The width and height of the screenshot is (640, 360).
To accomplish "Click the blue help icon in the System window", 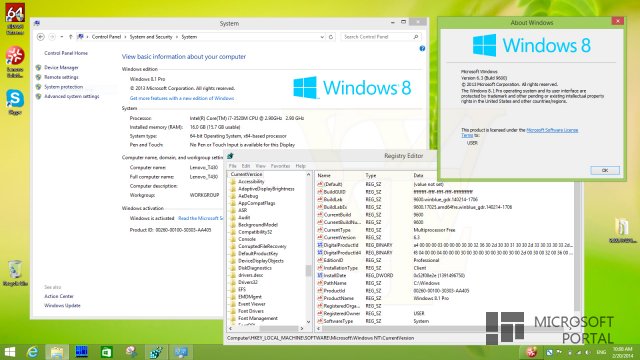I will pyautogui.click(x=422, y=49).
